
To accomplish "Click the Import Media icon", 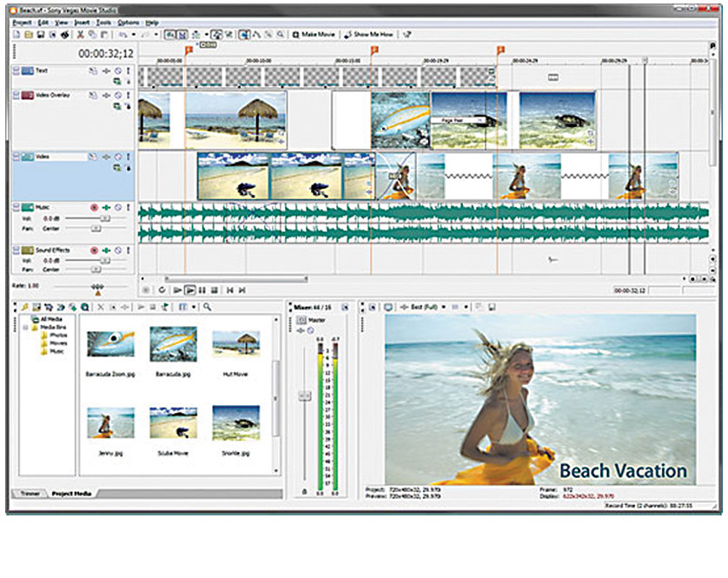I will (x=36, y=307).
